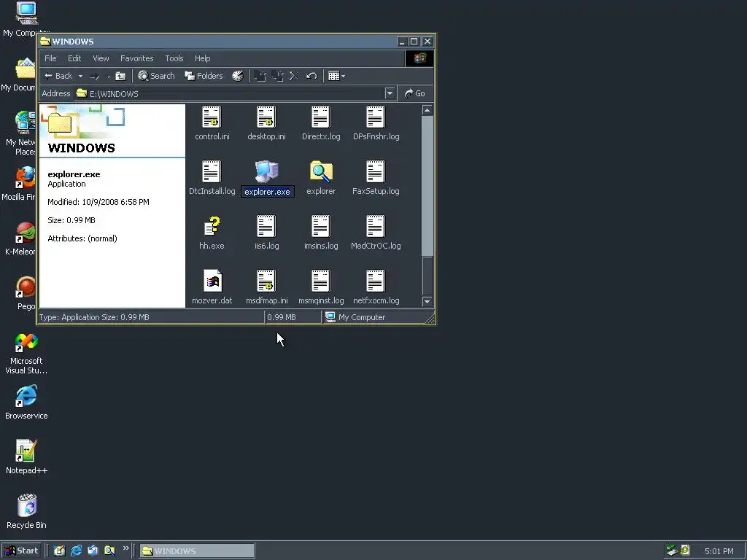Click the scrollbar up arrow
The height and width of the screenshot is (560, 747).
[427, 110]
